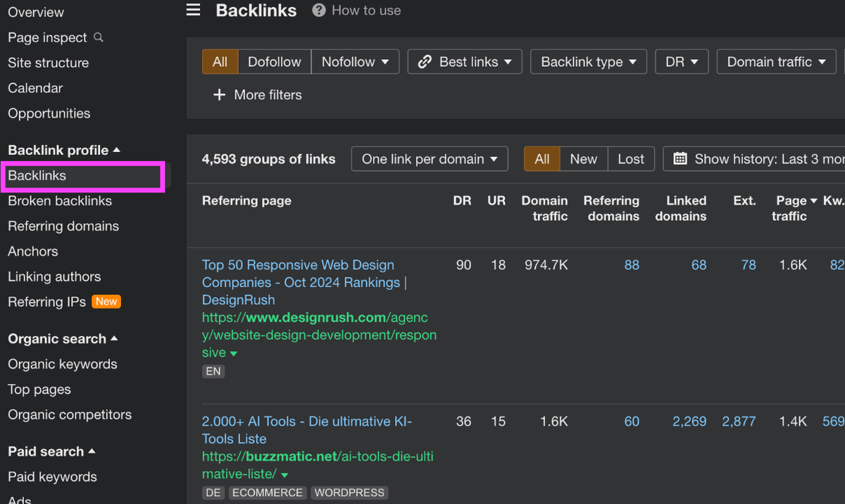Open the Domain traffic dropdown
The height and width of the screenshot is (504, 845).
(x=775, y=61)
